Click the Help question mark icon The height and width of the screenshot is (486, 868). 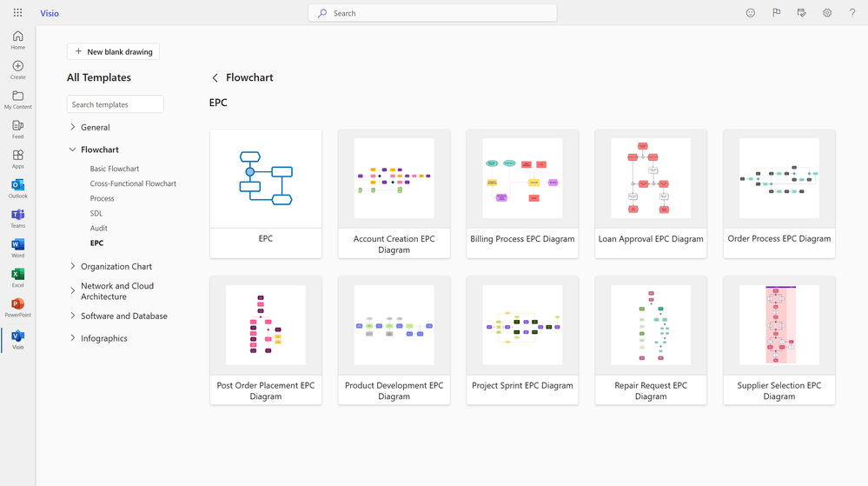(852, 13)
